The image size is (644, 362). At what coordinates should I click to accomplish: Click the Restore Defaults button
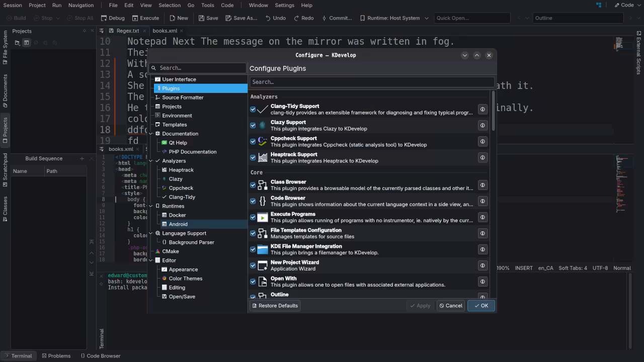click(275, 306)
